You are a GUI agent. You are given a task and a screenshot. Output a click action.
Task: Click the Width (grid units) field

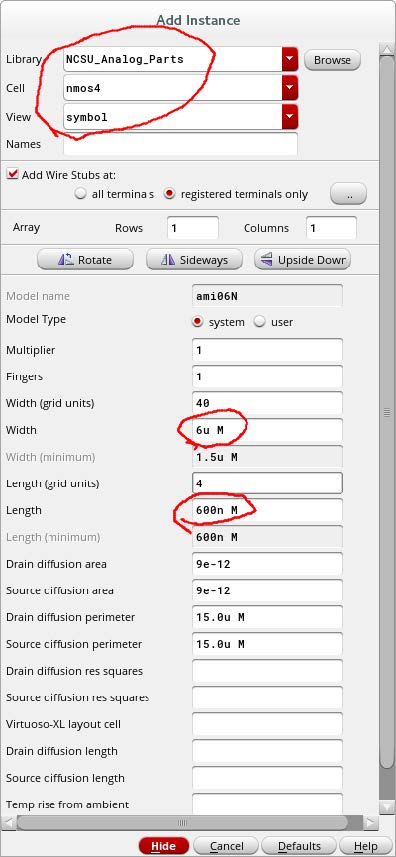(268, 403)
